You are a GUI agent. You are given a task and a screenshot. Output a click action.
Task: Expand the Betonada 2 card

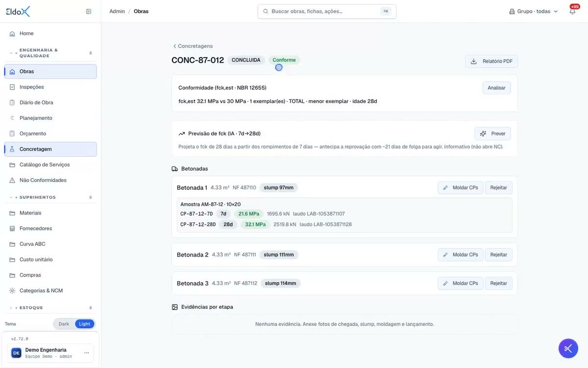[x=344, y=255]
